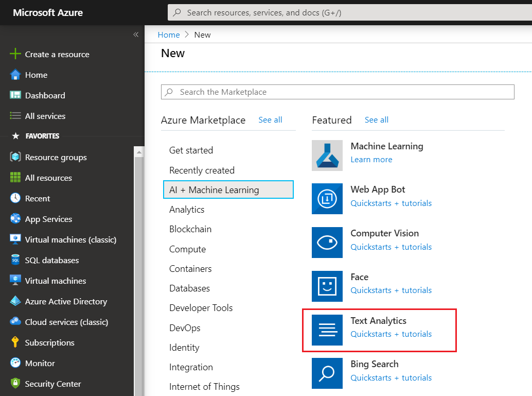This screenshot has height=396, width=532.
Task: Open the Text Analytics icon
Action: click(327, 330)
